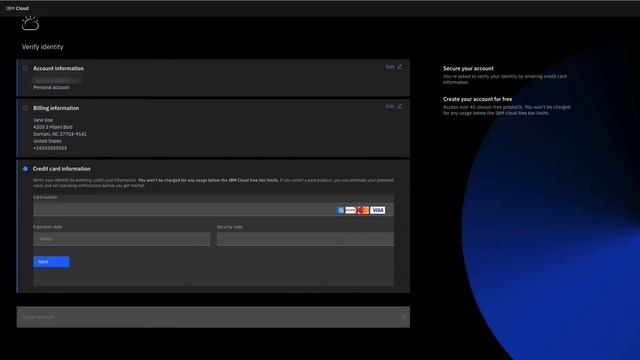Click the phone number '+15555555555'

[x=50, y=148]
